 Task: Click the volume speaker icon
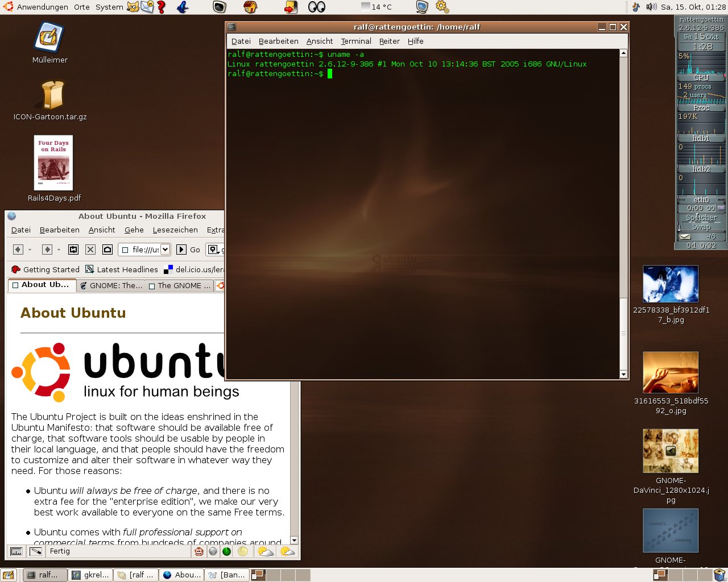pyautogui.click(x=651, y=7)
